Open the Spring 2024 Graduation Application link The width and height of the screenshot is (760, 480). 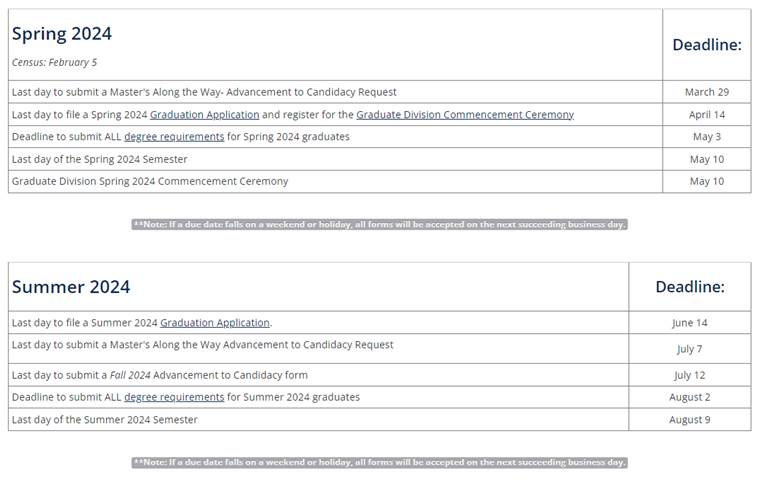click(x=204, y=115)
